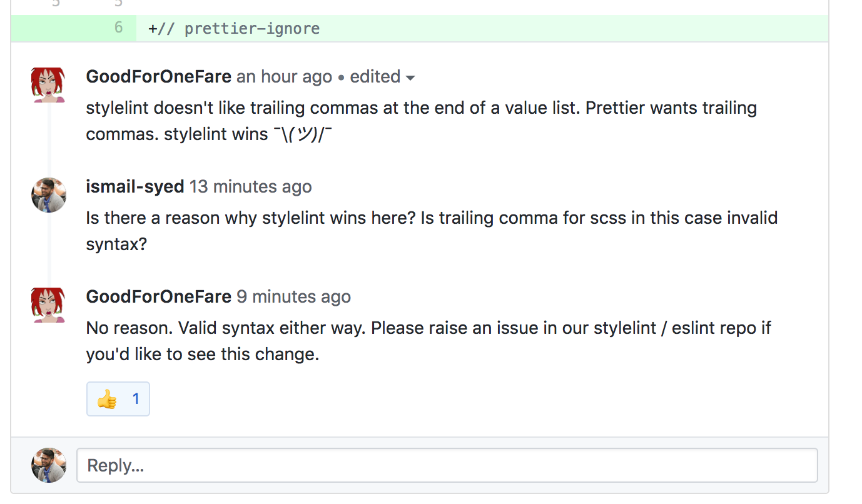Click the Reply input field
Image resolution: width=862 pixels, height=504 pixels.
coord(447,465)
